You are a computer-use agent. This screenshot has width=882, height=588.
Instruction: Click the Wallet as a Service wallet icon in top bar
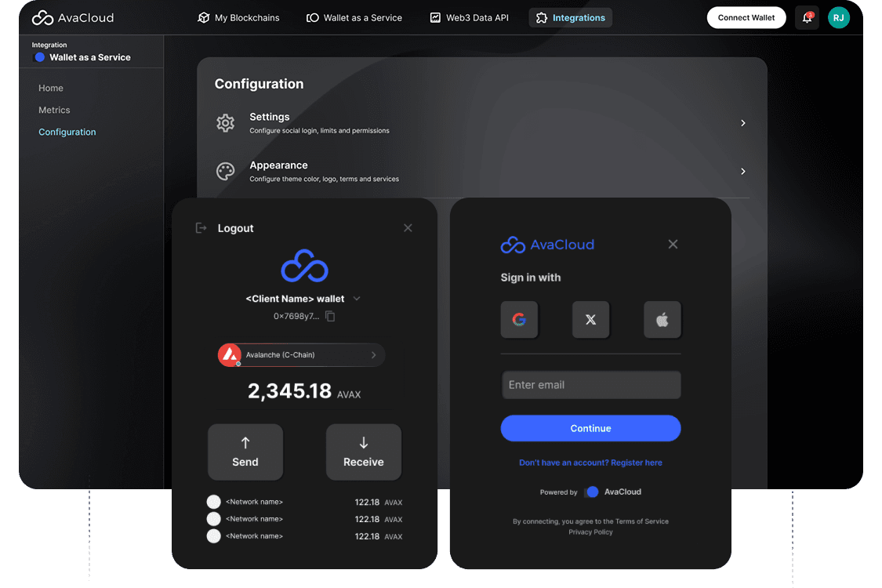(312, 18)
